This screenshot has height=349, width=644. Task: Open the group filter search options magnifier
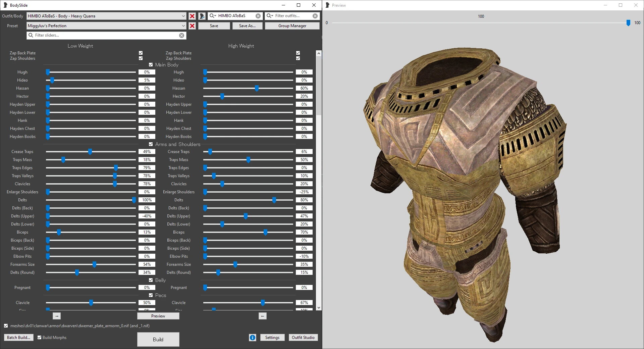click(x=213, y=16)
